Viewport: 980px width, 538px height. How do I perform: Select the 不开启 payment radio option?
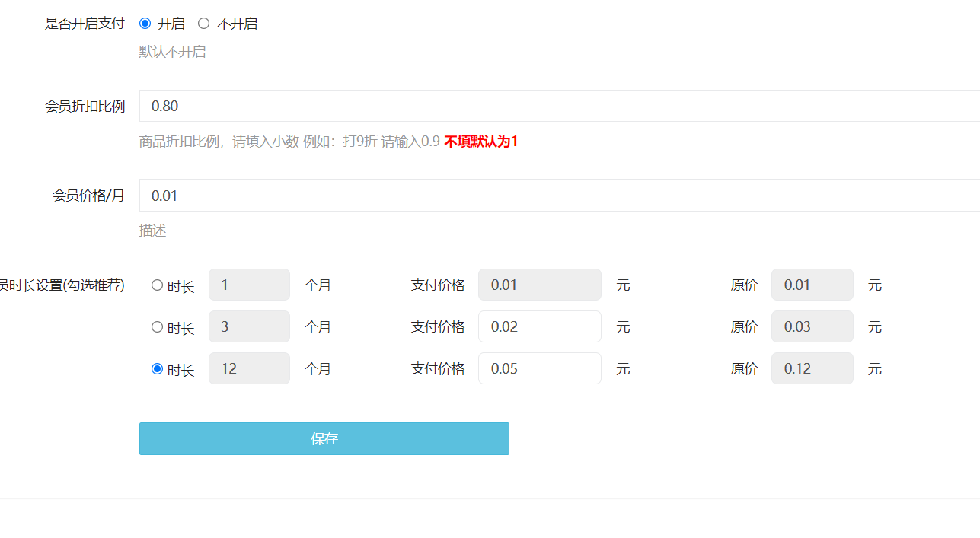[x=203, y=24]
